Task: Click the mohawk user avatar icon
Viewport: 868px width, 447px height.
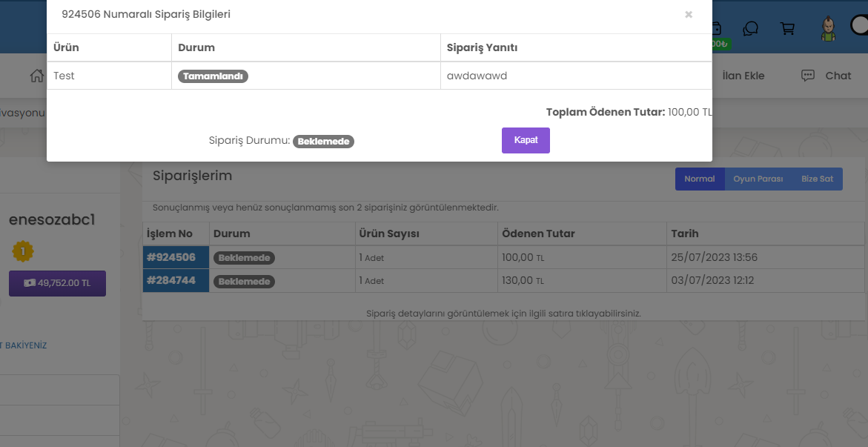Action: (828, 28)
